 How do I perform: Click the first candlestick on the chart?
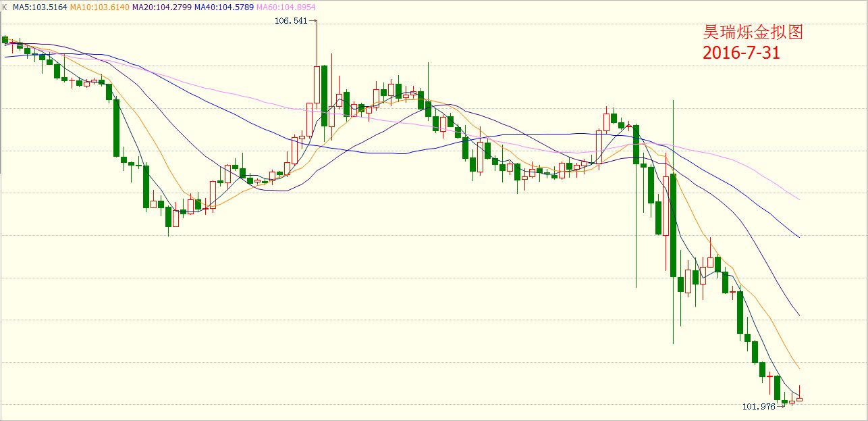pos(5,40)
